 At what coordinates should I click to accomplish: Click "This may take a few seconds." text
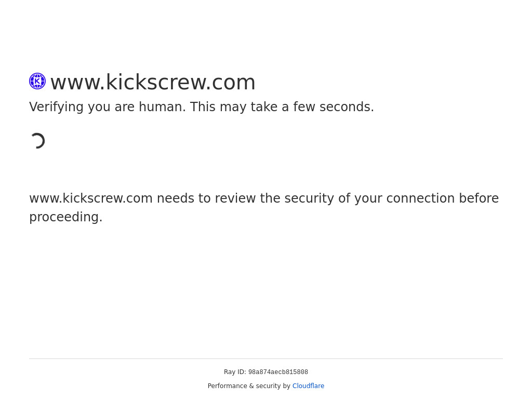[282, 107]
